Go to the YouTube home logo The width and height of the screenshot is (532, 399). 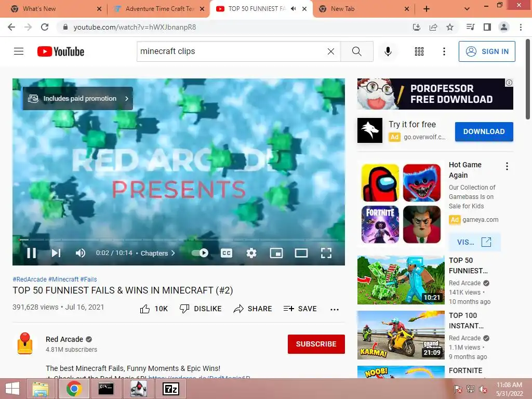tap(61, 51)
